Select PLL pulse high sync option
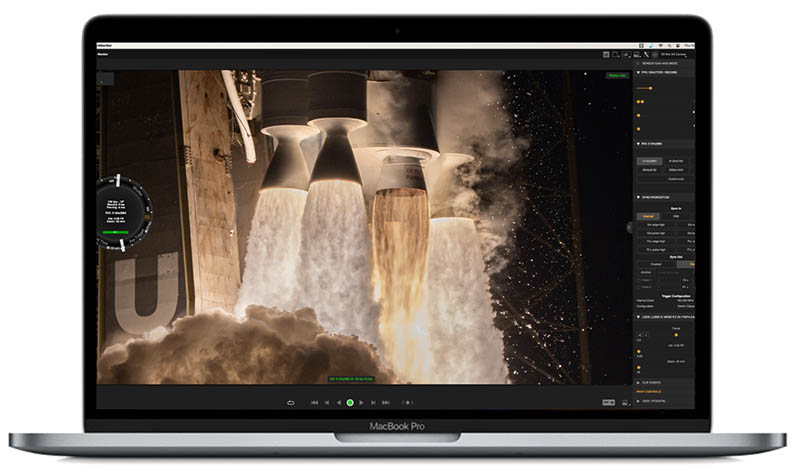The image size is (800, 472). pos(656,250)
